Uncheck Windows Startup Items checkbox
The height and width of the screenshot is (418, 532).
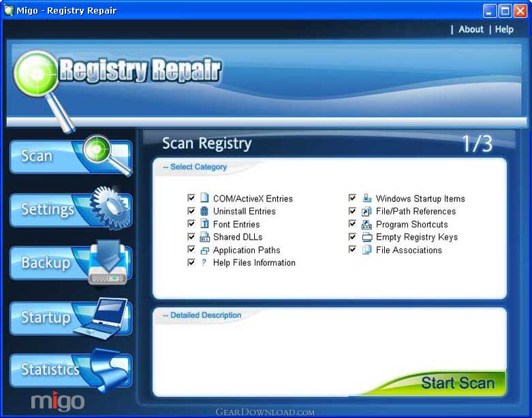353,197
